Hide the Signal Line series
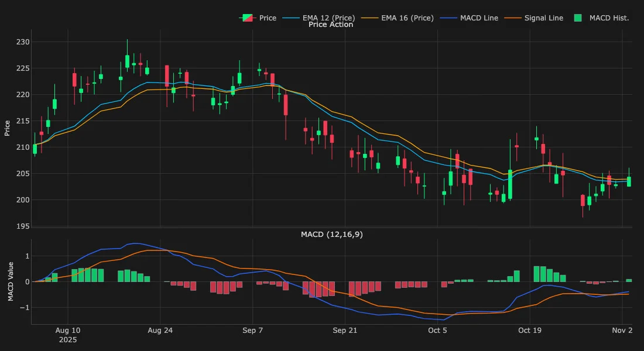This screenshot has height=351, width=644. tap(534, 18)
